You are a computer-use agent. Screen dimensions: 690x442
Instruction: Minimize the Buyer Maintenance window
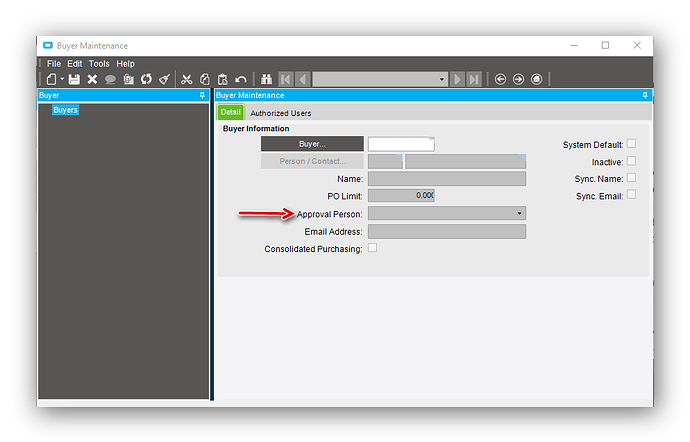[574, 45]
